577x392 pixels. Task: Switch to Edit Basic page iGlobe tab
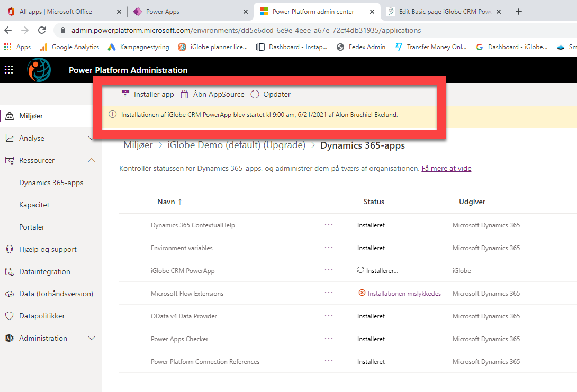[x=445, y=12]
